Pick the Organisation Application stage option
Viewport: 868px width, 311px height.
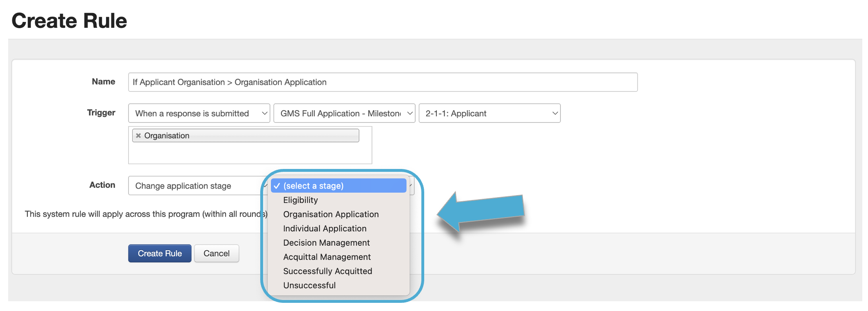[331, 214]
